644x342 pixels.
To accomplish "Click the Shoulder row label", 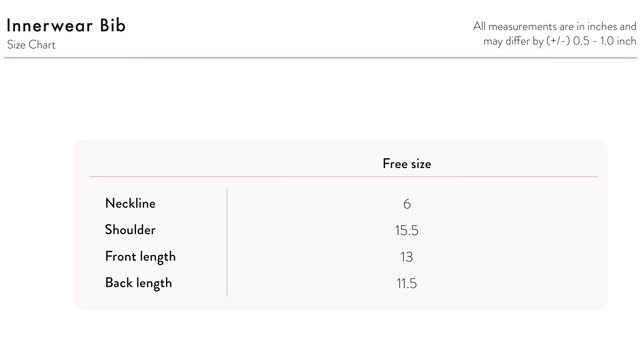I will click(x=130, y=230).
